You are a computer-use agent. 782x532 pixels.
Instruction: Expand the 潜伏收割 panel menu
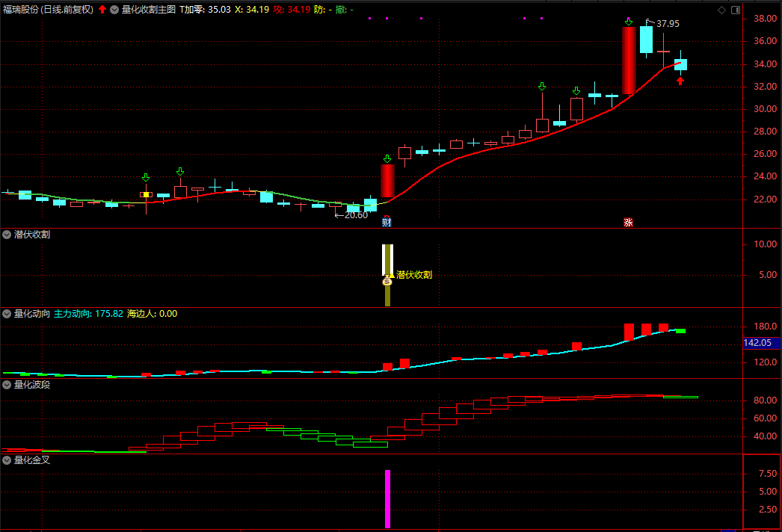coord(7,235)
